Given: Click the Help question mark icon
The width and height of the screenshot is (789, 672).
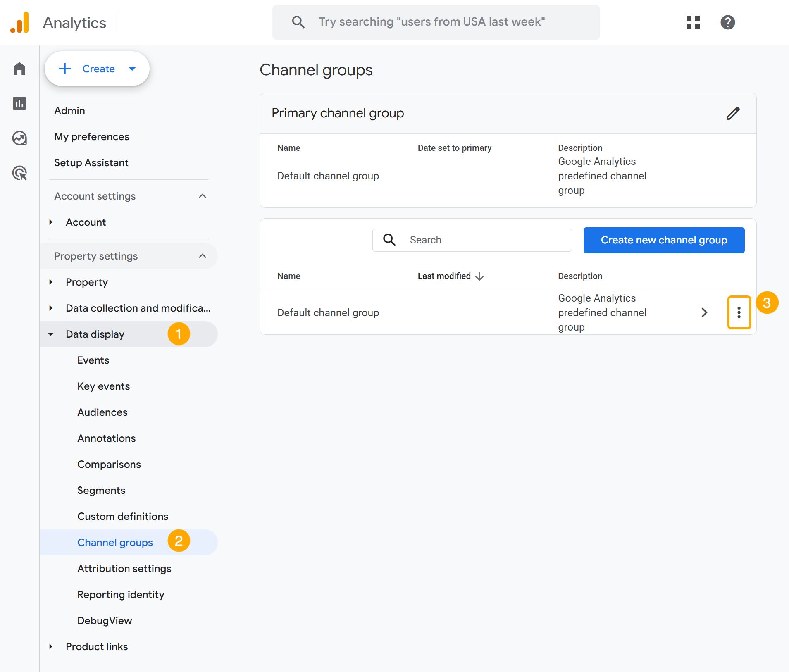Looking at the screenshot, I should 728,23.
